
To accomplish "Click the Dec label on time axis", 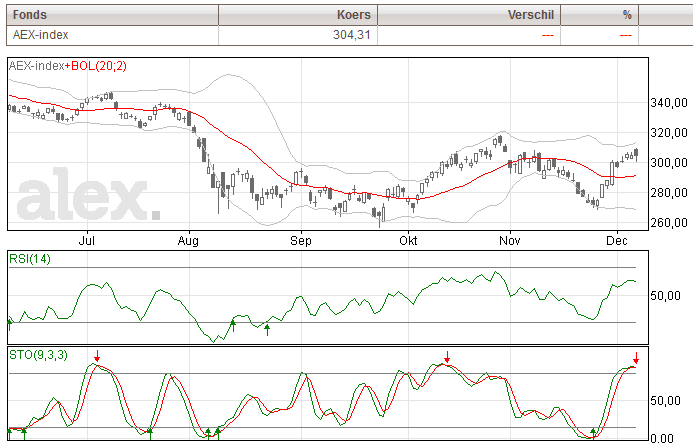I will (x=617, y=241).
